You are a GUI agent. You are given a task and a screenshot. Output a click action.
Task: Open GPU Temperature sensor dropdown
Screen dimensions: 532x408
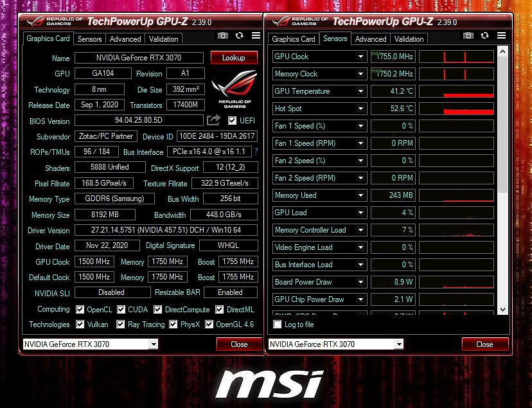360,91
